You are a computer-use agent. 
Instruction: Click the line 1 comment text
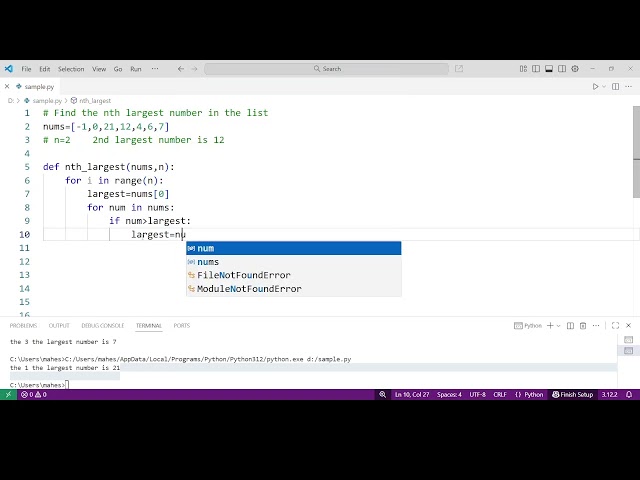point(156,113)
